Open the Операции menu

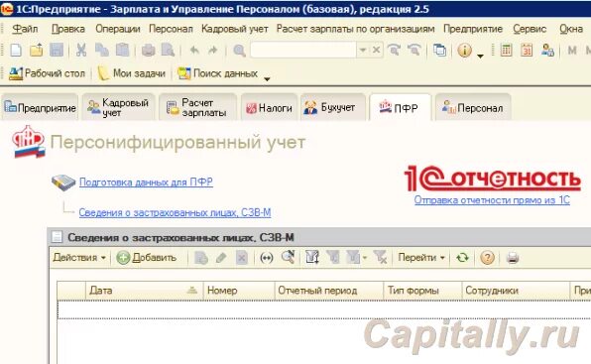tap(118, 29)
